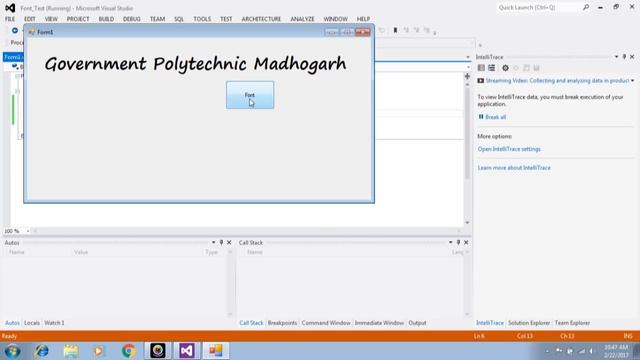The height and width of the screenshot is (360, 640).
Task: Click the Value column header in Autos
Action: [81, 252]
